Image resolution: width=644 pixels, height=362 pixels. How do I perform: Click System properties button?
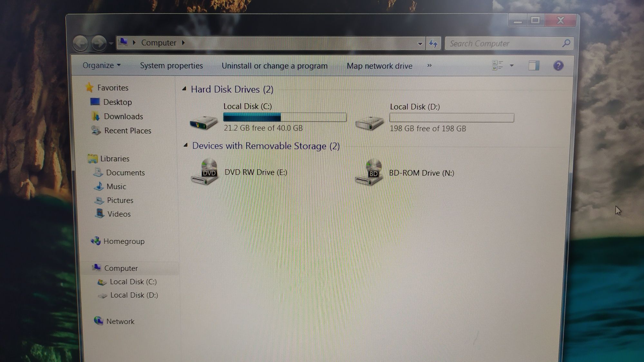pos(171,65)
